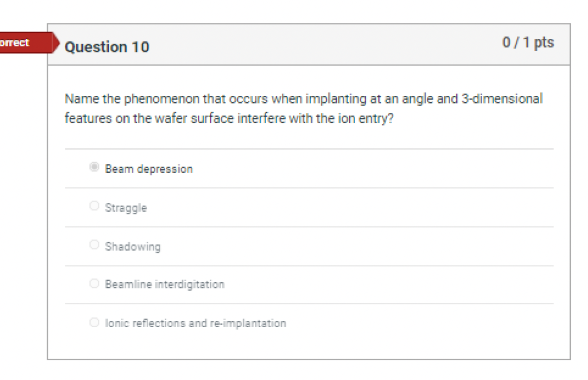Select the Beamline interdigitation radio button

pyautogui.click(x=94, y=284)
